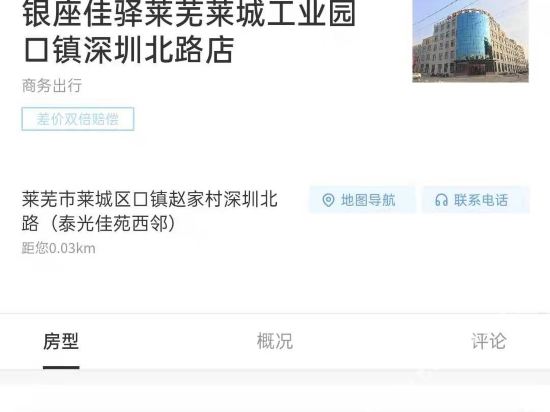Click the parked cars in the hotel photo

click(x=417, y=76)
